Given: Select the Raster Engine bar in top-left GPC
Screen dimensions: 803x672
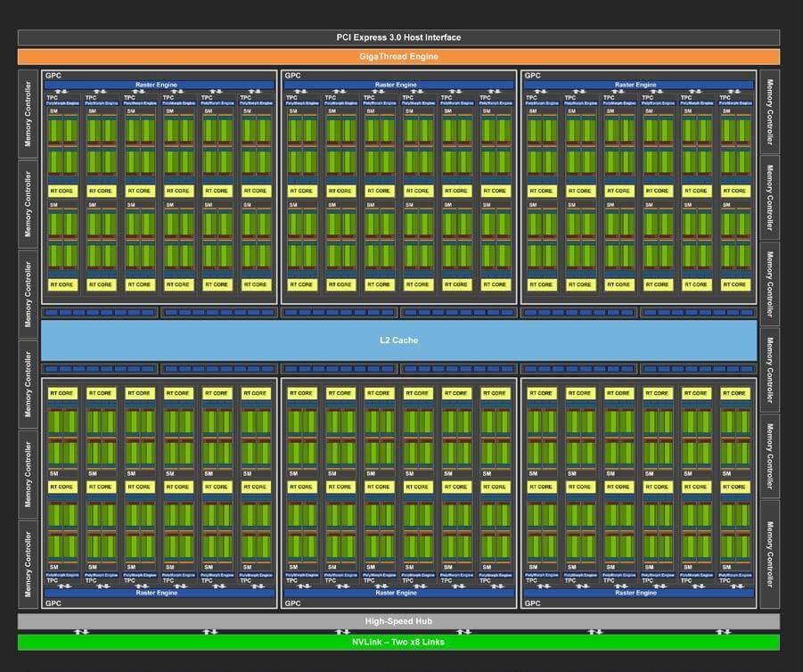Looking at the screenshot, I should point(159,85).
